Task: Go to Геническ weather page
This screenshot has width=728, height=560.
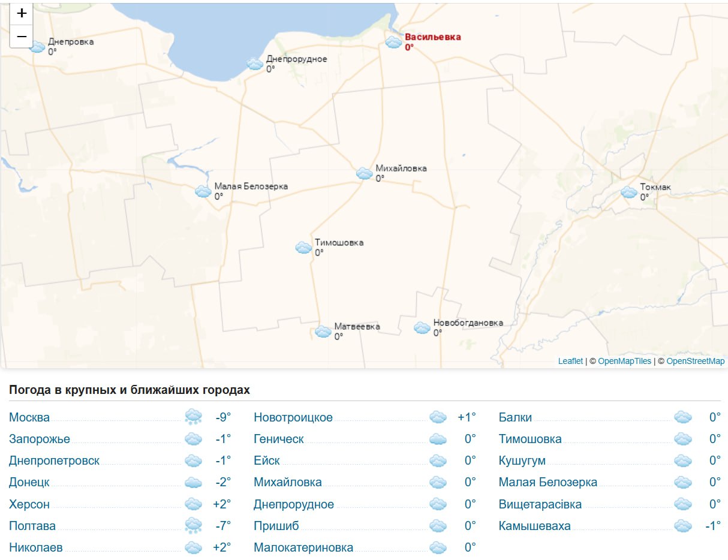Action: (x=278, y=439)
